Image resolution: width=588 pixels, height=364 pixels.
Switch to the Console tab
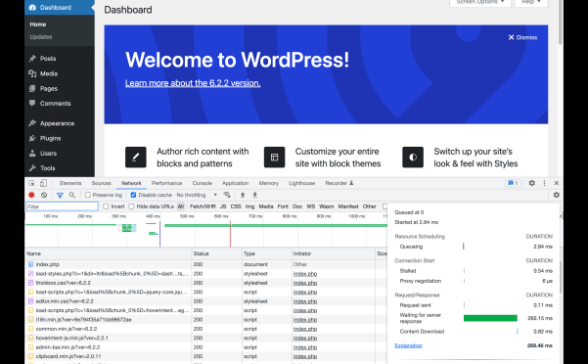point(203,183)
